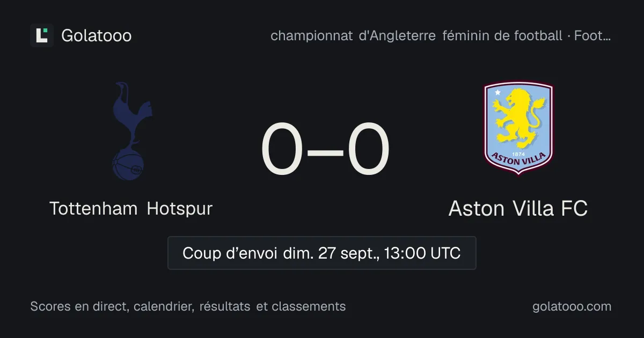This screenshot has width=644, height=338.
Task: Open the Golatooo brand name
Action: [x=97, y=36]
